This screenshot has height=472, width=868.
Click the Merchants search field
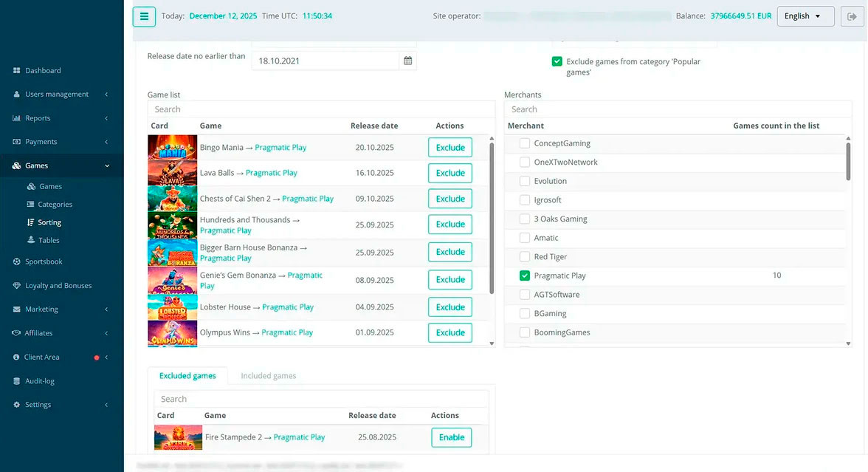tap(678, 109)
